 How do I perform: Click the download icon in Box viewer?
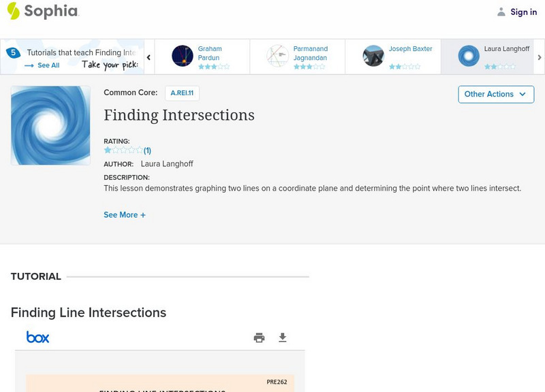[x=283, y=338]
